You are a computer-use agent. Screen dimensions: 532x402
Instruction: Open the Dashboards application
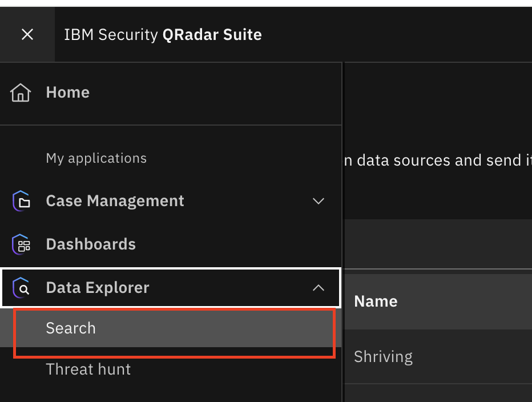click(x=171, y=244)
